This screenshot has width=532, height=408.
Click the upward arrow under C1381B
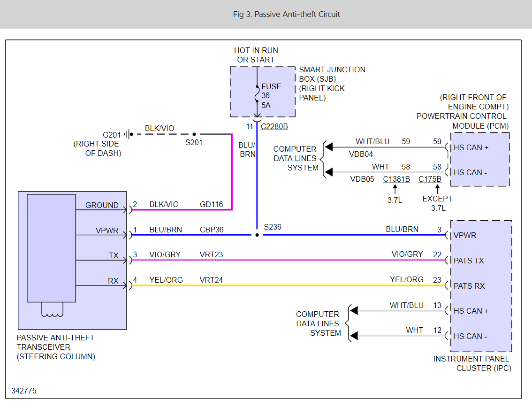[x=395, y=189]
